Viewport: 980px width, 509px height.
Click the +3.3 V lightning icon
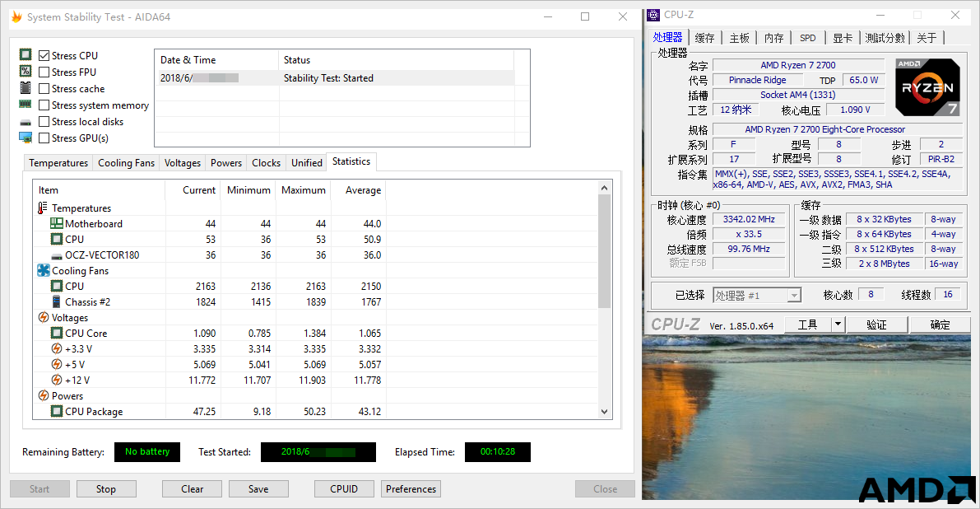56,348
